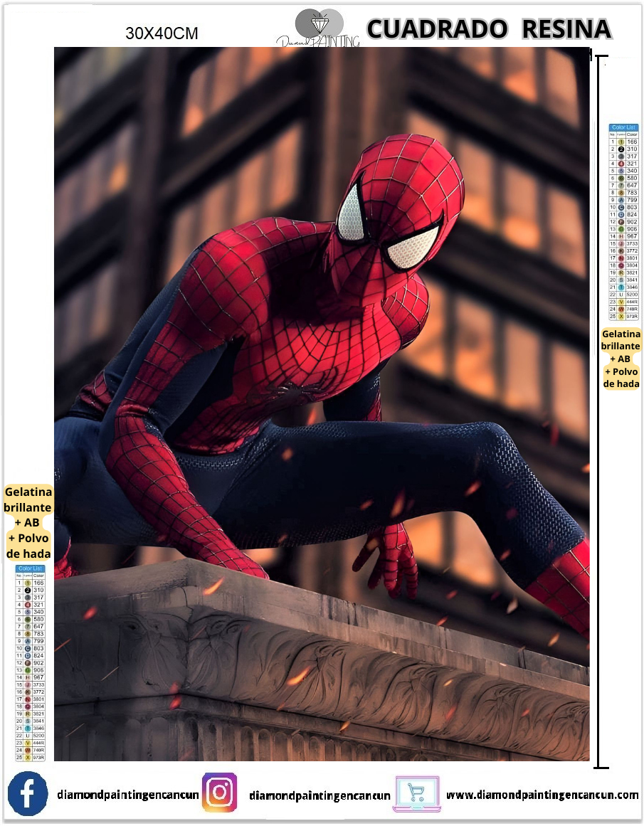
Task: Select the 30X40CM size label
Action: [x=162, y=32]
